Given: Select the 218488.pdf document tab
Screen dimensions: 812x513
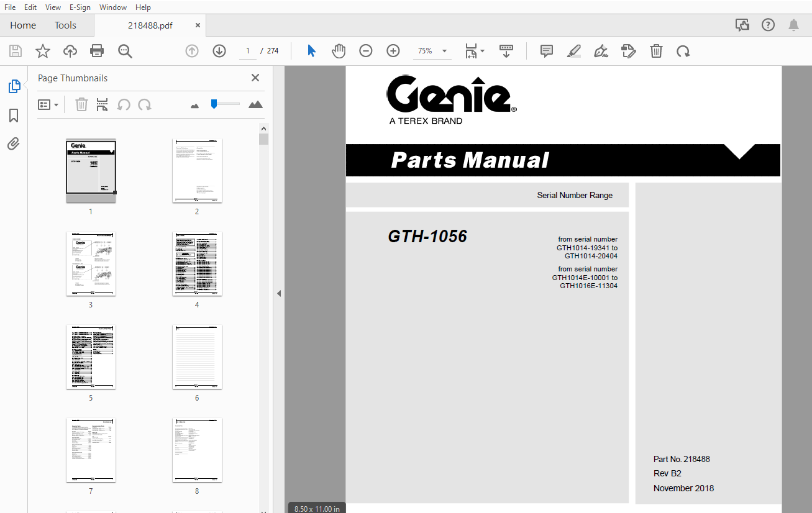Looking at the screenshot, I should tap(149, 25).
